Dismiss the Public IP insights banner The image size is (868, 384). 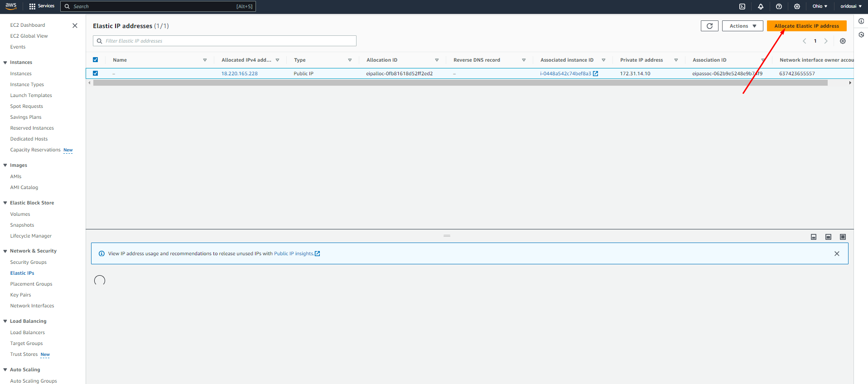pos(837,253)
